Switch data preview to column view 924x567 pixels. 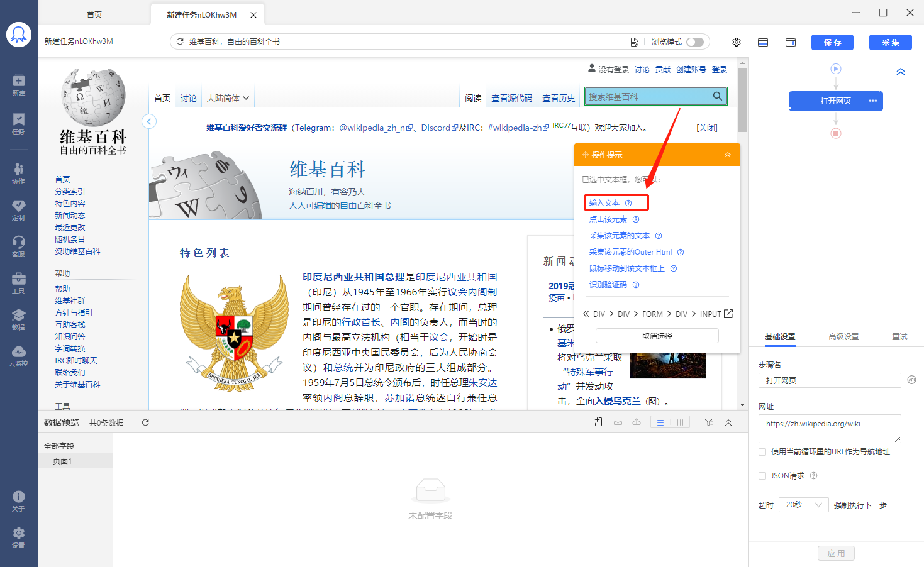(x=680, y=422)
